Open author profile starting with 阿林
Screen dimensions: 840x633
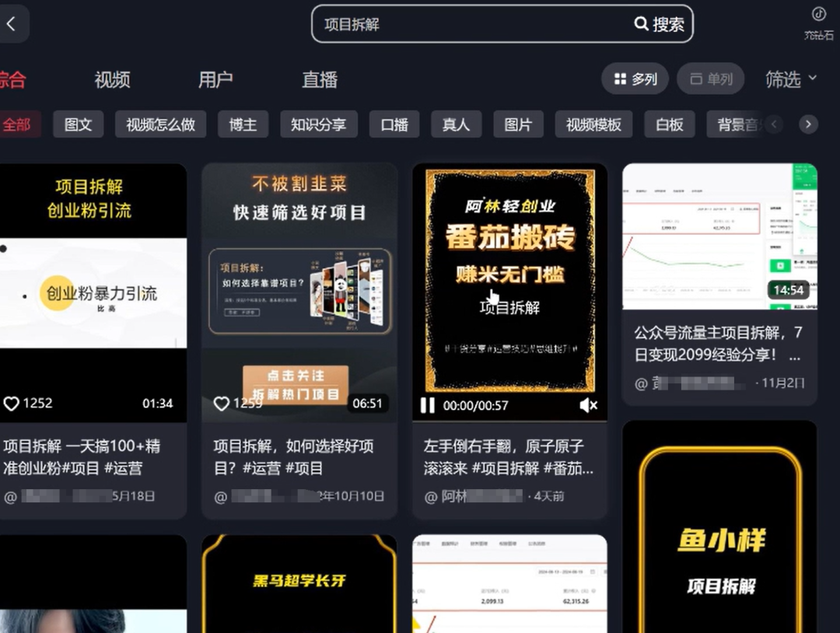(474, 496)
